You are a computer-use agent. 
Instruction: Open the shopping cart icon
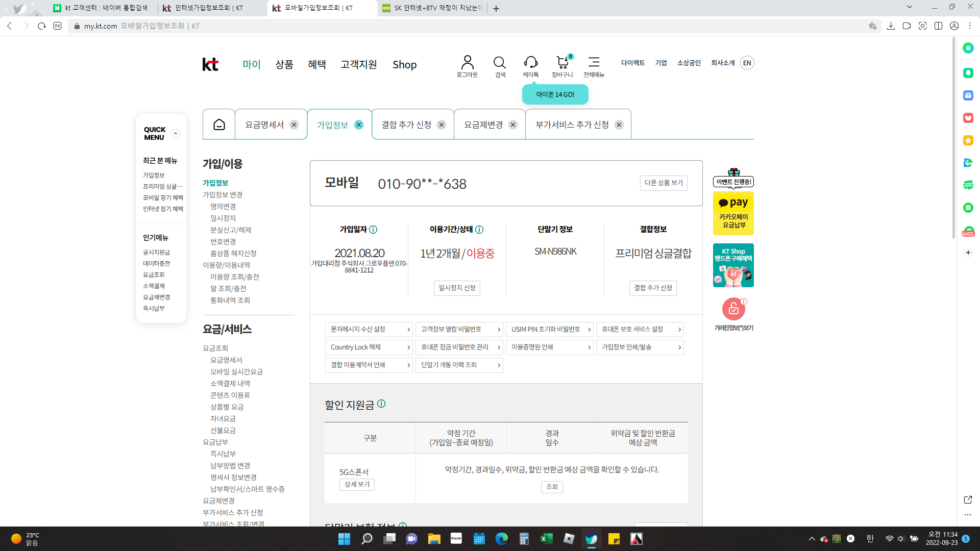[562, 63]
